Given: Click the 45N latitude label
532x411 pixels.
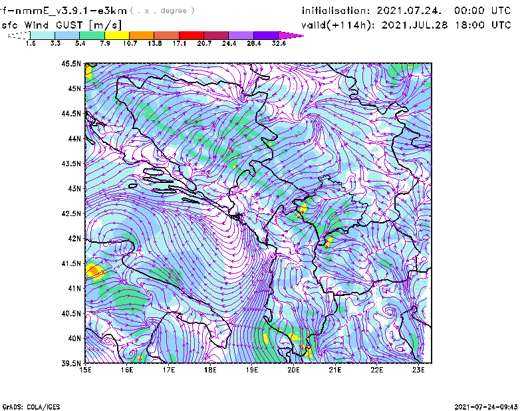Looking at the screenshot, I should [x=74, y=88].
